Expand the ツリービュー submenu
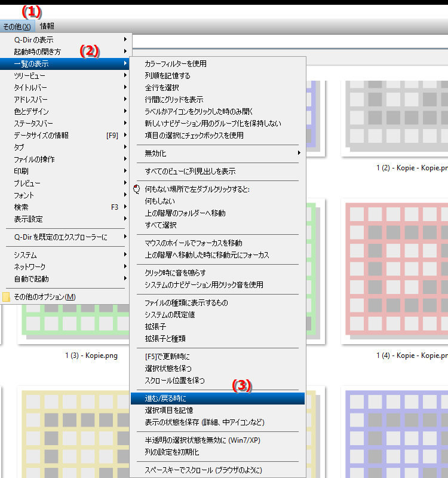 pyautogui.click(x=65, y=75)
